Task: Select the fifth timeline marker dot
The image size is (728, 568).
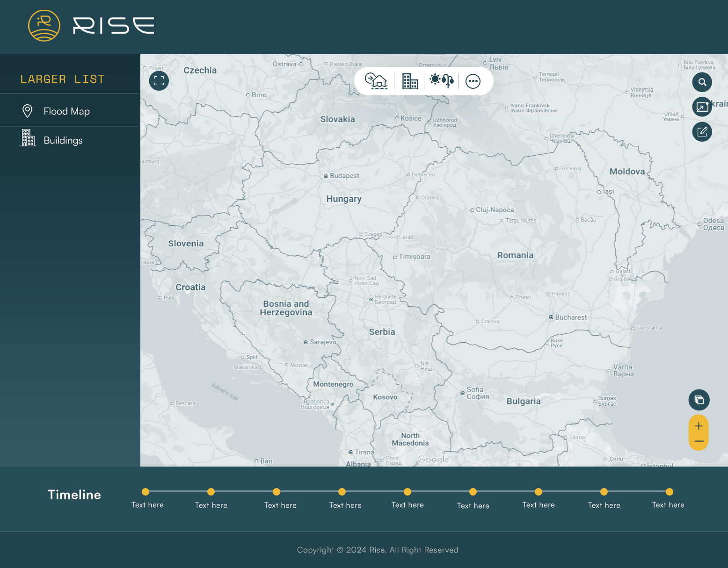Action: (x=408, y=492)
